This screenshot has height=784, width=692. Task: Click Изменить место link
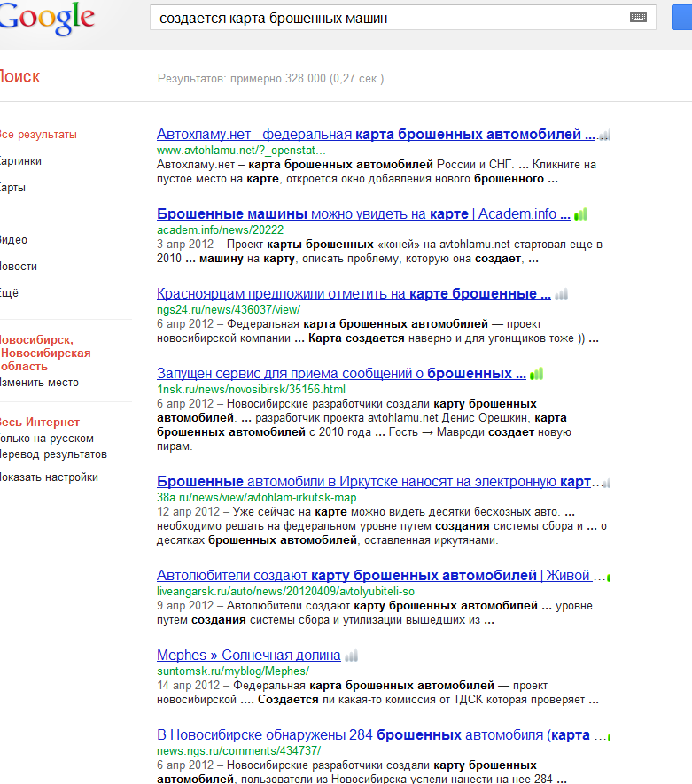pos(40,383)
